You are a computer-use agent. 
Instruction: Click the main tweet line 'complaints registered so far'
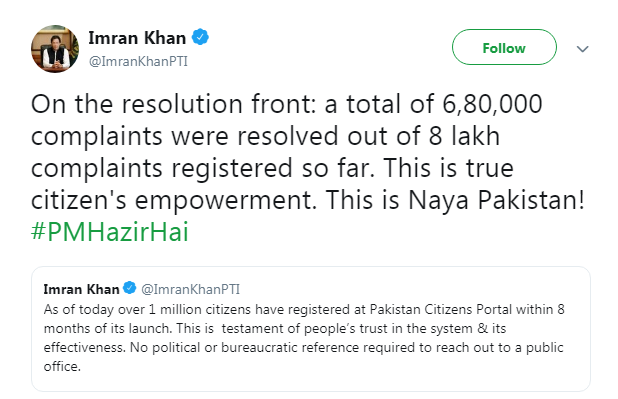click(x=202, y=168)
